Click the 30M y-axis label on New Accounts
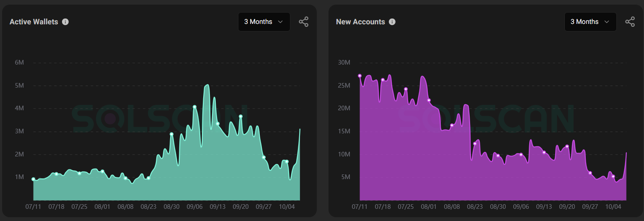The image size is (644, 221). [344, 62]
